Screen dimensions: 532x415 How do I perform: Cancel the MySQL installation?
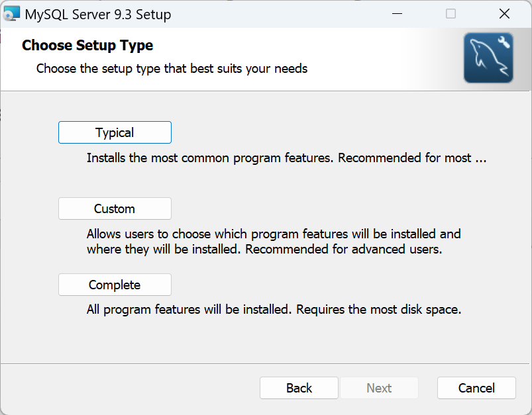point(476,388)
